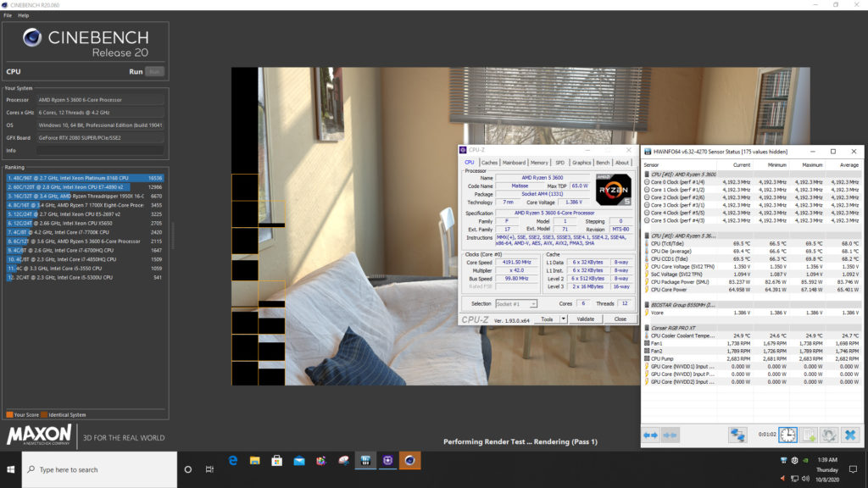Open Microsoft Store from the taskbar
868x488 pixels.
pos(277,460)
